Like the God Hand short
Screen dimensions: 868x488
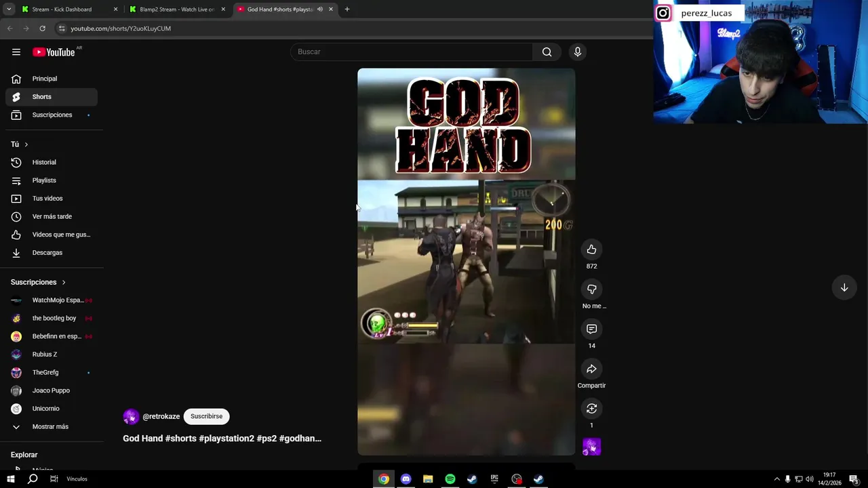click(591, 249)
